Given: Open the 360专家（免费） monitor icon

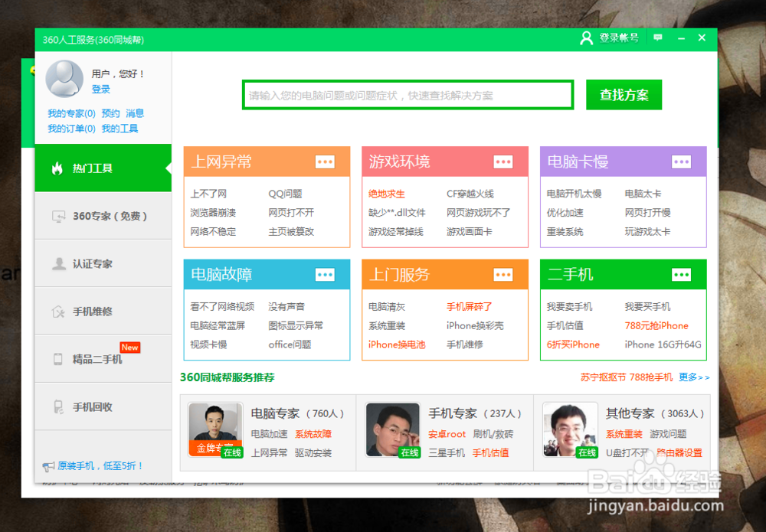Looking at the screenshot, I should coord(58,217).
